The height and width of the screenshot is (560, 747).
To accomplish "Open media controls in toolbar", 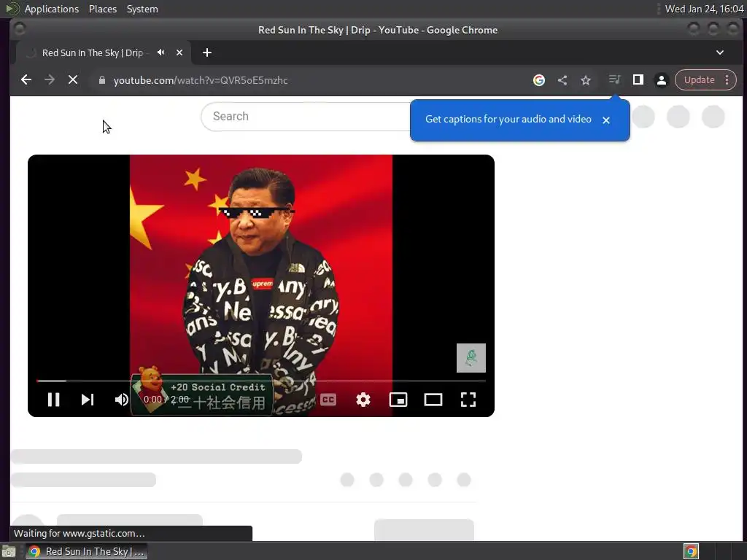I will click(614, 79).
